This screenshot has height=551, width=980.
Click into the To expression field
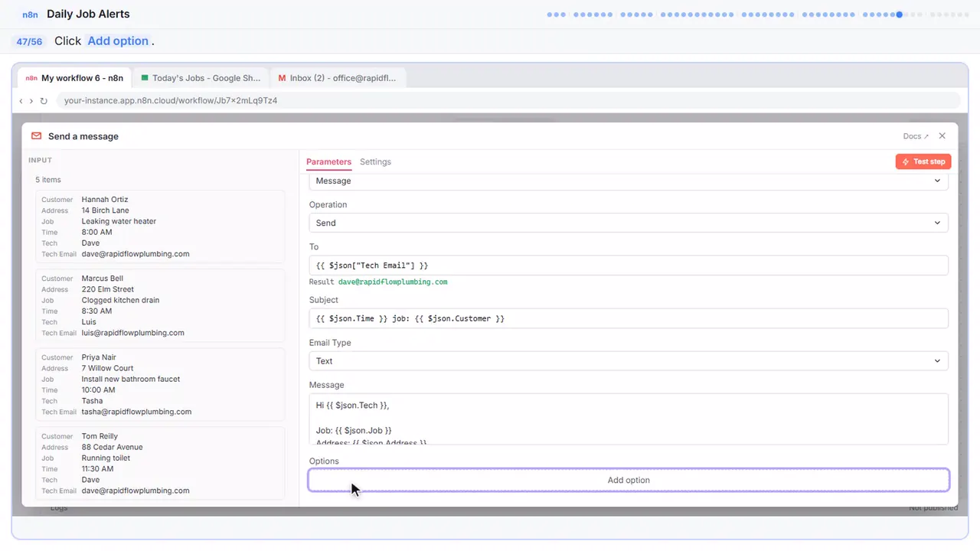pos(629,266)
